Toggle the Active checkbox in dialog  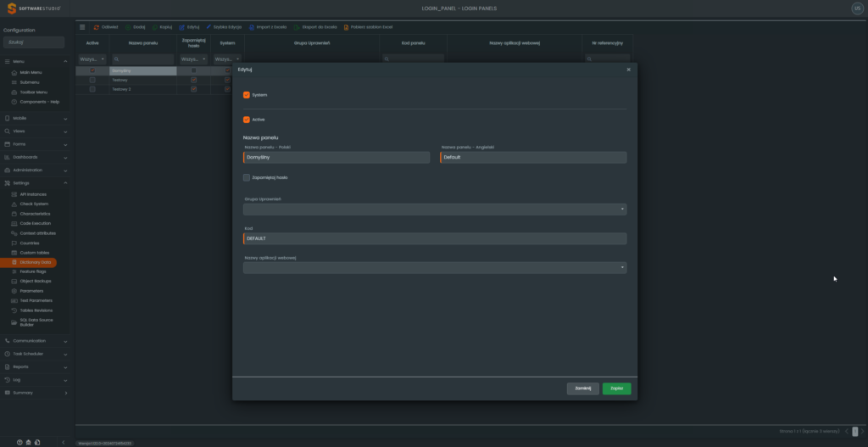[x=247, y=120]
